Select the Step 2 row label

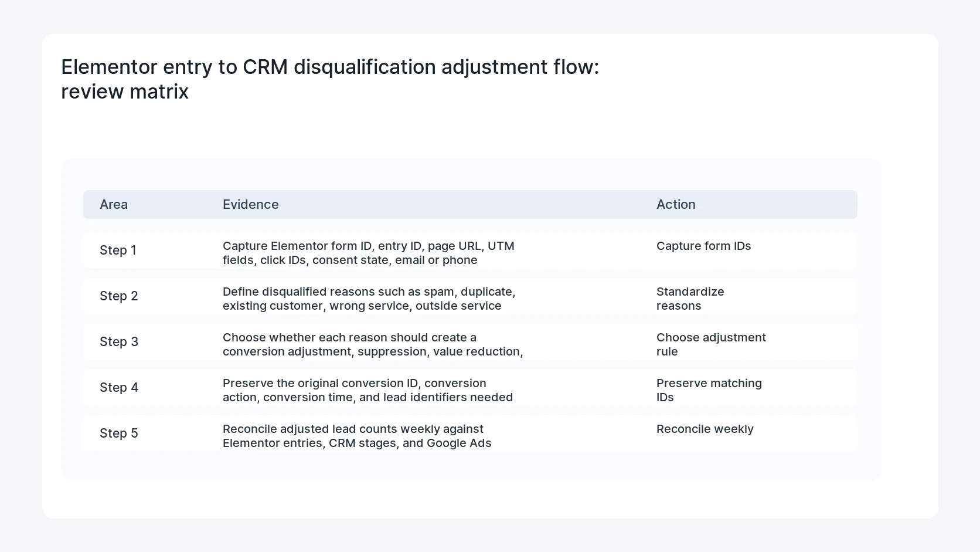(x=119, y=296)
